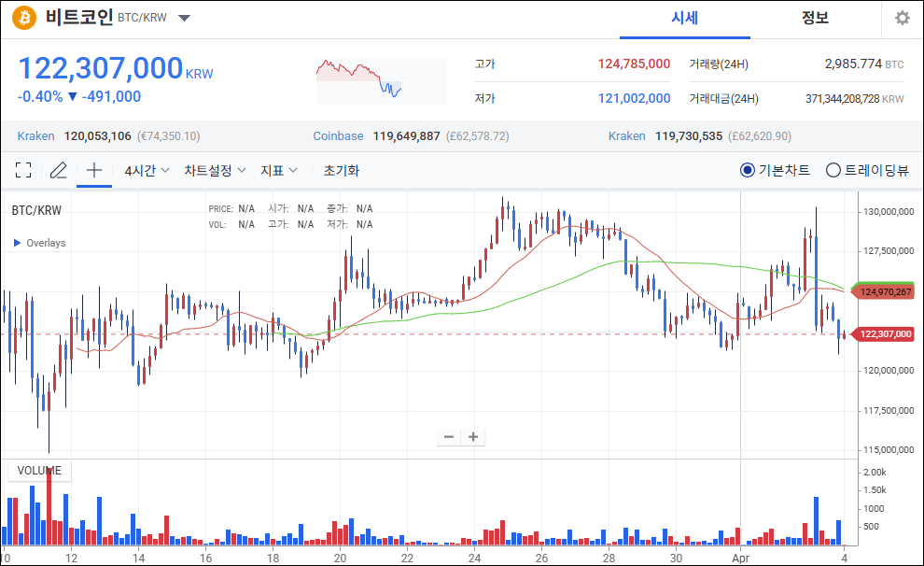Click the 115,000,000 price axis label
Viewport: 924px width, 566px height.
tap(889, 450)
